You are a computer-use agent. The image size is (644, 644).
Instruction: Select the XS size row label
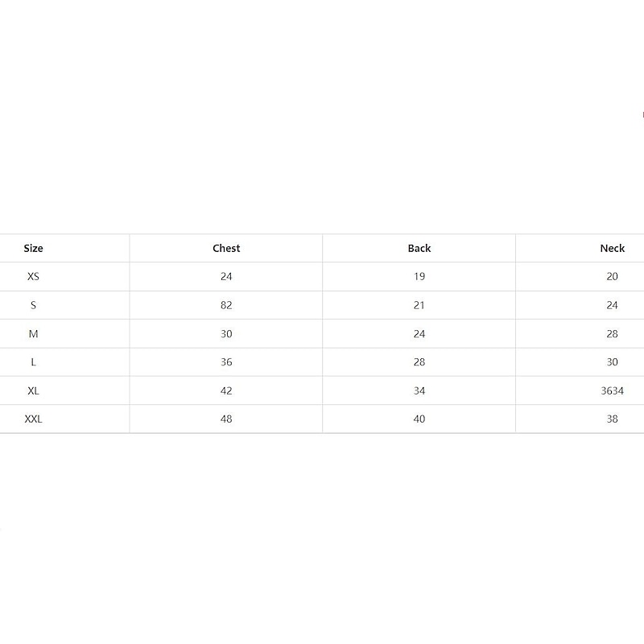pyautogui.click(x=33, y=276)
